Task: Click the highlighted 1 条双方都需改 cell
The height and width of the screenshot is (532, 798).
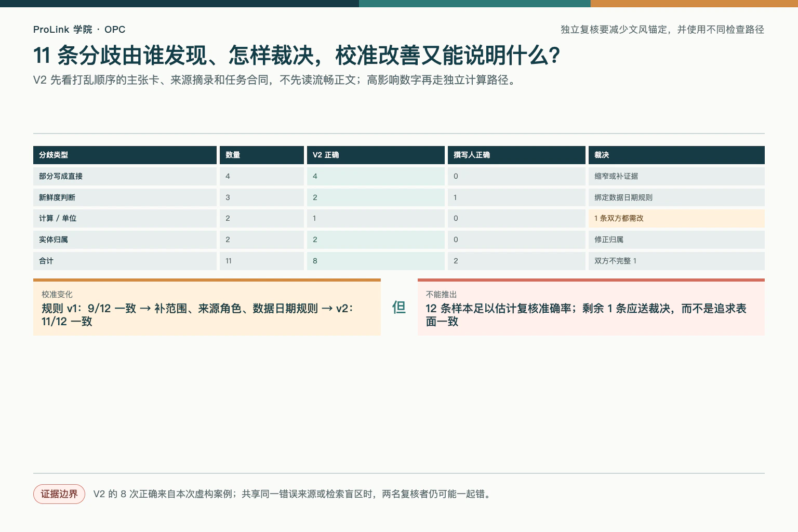Action: 676,218
